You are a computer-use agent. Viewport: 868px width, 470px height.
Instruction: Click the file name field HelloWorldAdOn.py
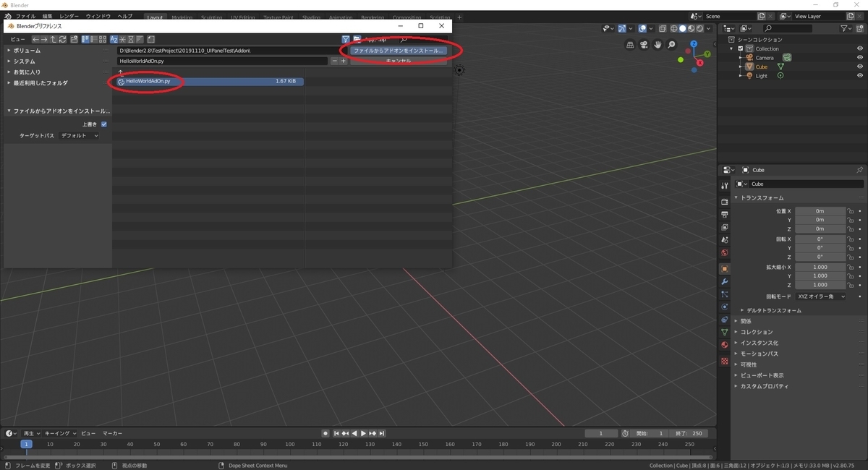click(222, 61)
